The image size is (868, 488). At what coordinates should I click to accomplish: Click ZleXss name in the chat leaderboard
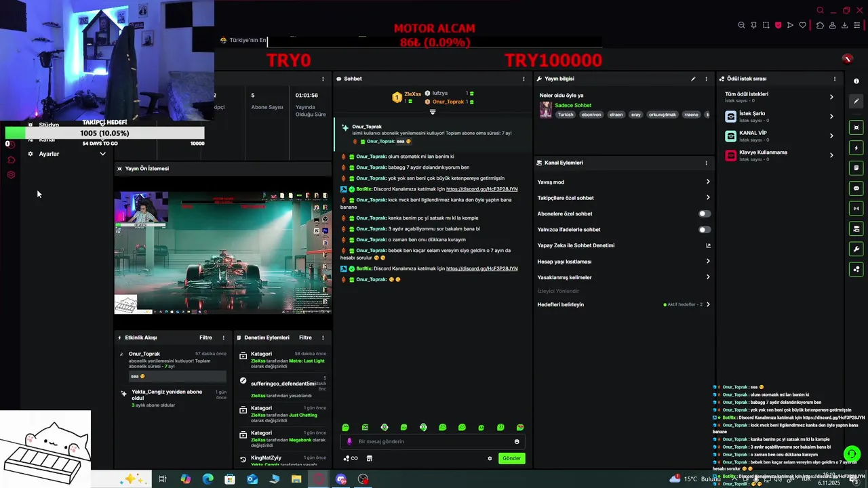coord(412,94)
